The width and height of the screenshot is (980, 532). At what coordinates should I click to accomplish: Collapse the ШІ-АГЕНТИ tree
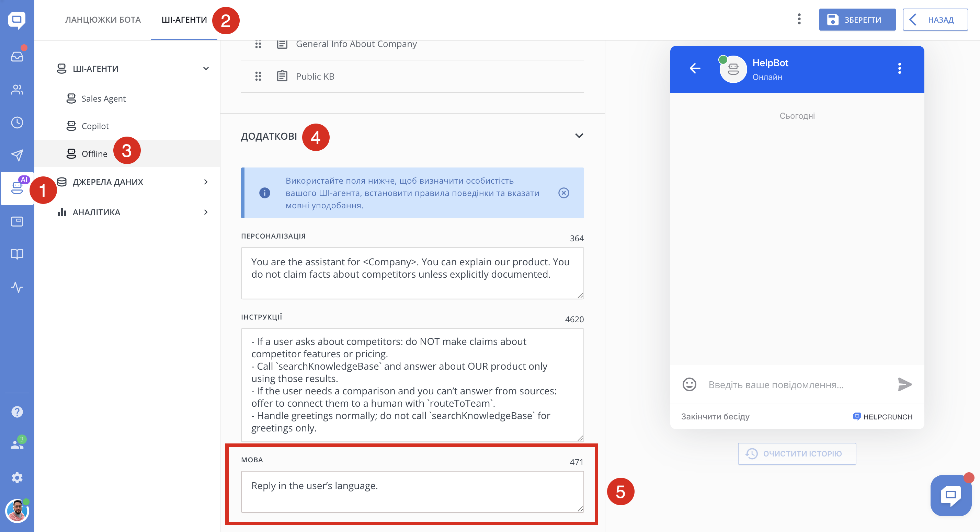[x=205, y=69]
